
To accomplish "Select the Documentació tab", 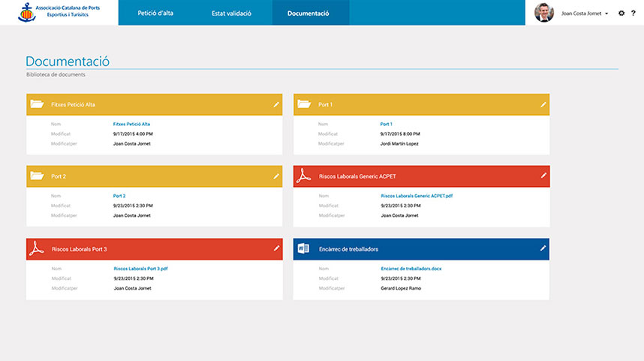I will 308,14.
